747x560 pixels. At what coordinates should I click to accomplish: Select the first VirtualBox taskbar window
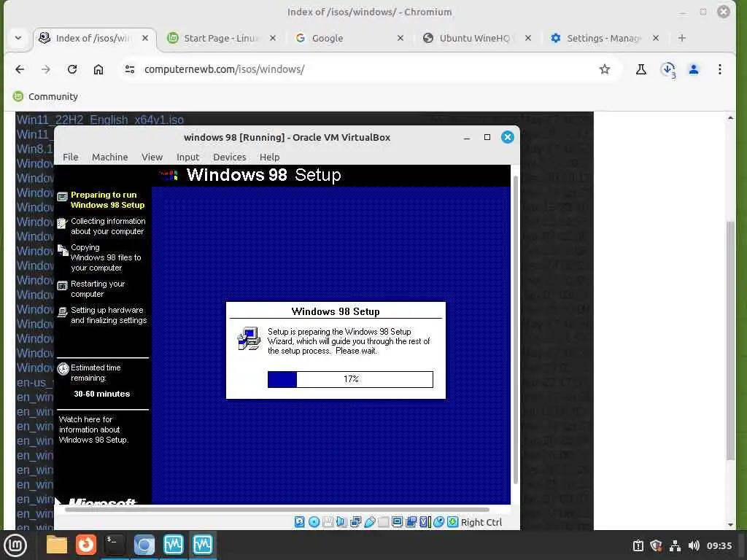[173, 545]
